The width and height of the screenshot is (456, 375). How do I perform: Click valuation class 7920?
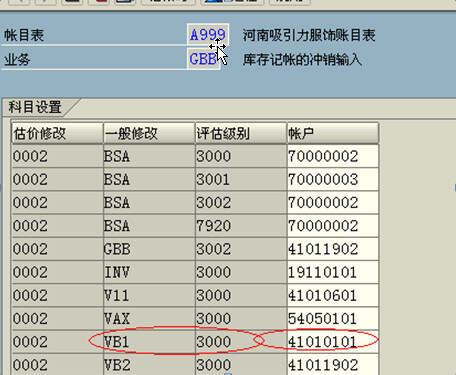241,226
